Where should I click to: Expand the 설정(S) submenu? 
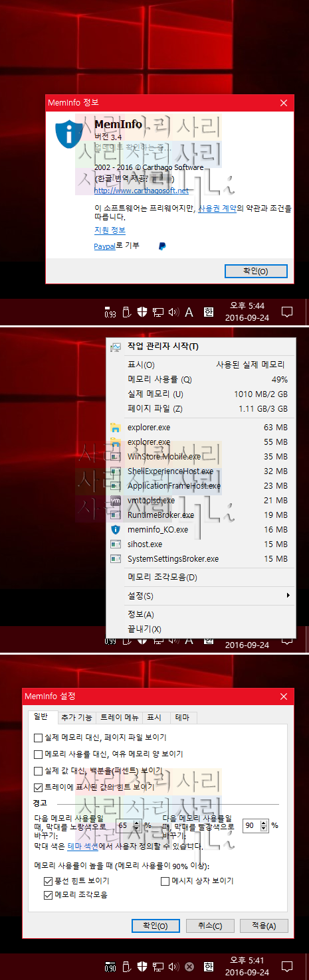click(200, 596)
